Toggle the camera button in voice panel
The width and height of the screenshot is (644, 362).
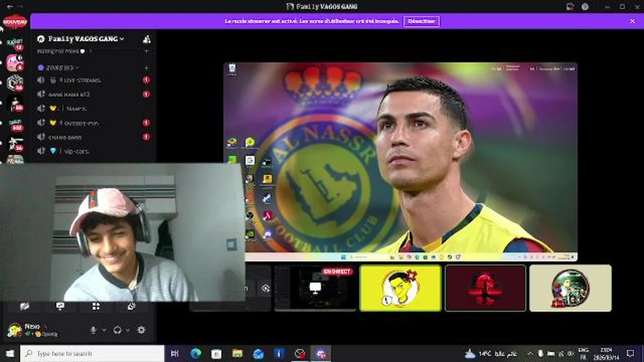[x=24, y=306]
